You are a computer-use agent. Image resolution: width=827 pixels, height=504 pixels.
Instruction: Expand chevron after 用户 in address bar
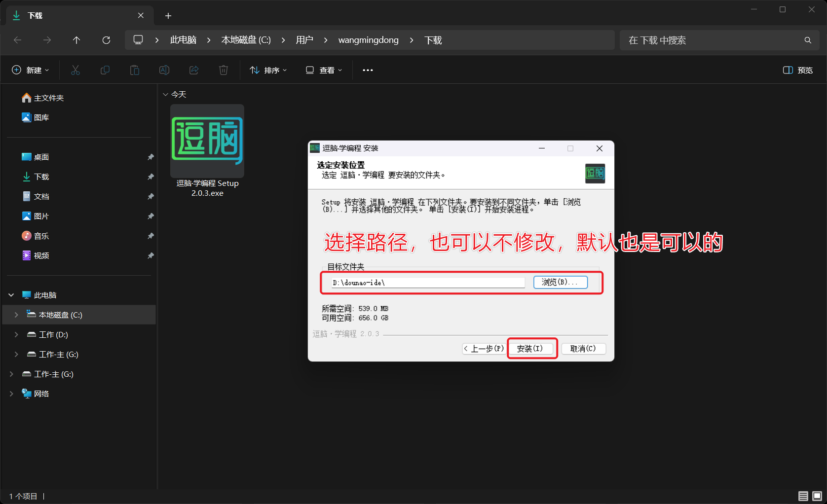326,40
